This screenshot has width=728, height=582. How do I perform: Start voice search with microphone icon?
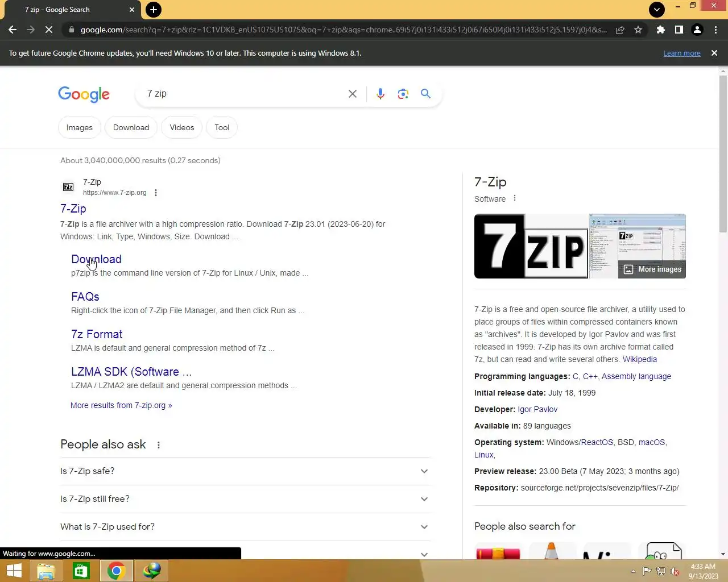click(380, 94)
